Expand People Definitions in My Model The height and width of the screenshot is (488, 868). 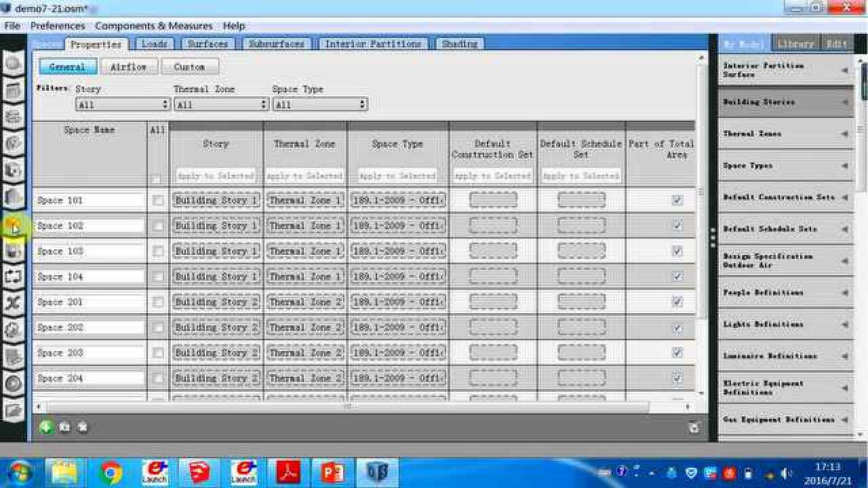tap(786, 293)
